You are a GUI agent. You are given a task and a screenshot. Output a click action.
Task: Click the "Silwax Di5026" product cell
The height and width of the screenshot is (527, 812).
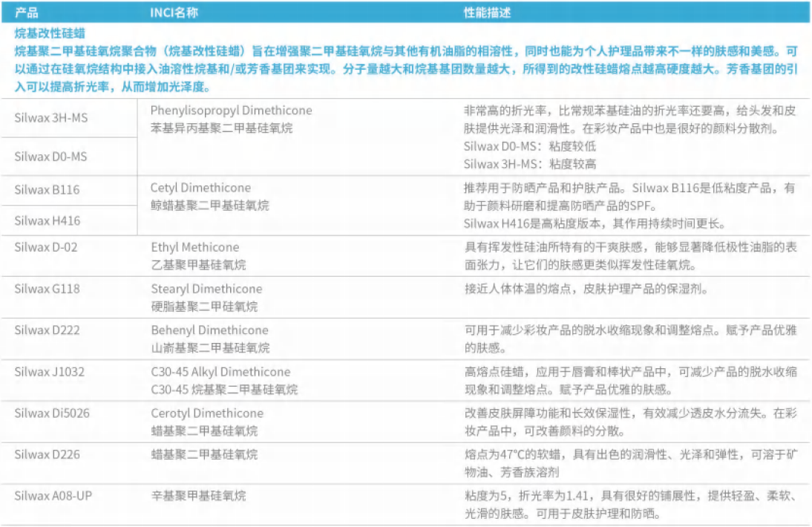point(52,413)
